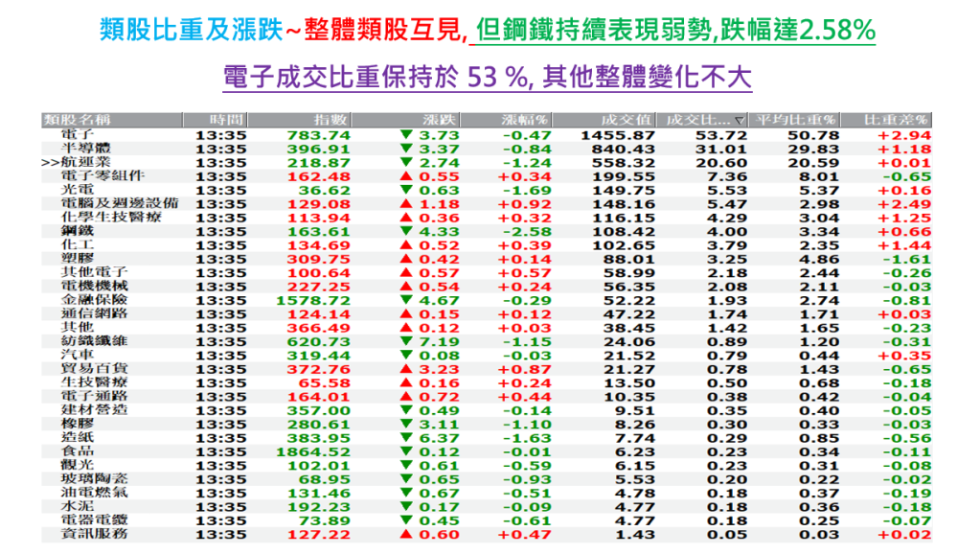
Task: Click the 類股名稱 column header
Action: (x=79, y=120)
